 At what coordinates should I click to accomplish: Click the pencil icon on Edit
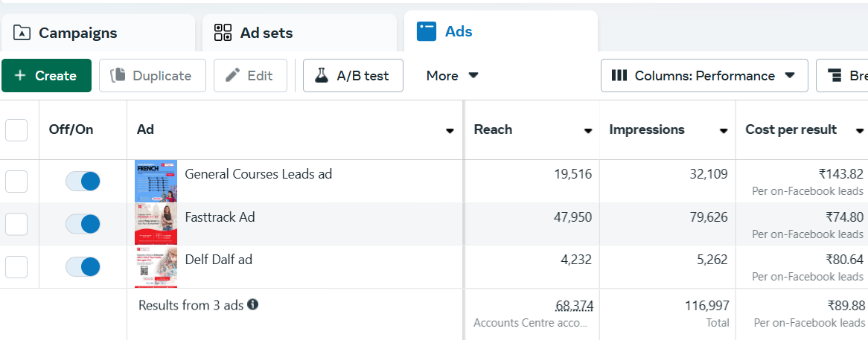point(233,76)
